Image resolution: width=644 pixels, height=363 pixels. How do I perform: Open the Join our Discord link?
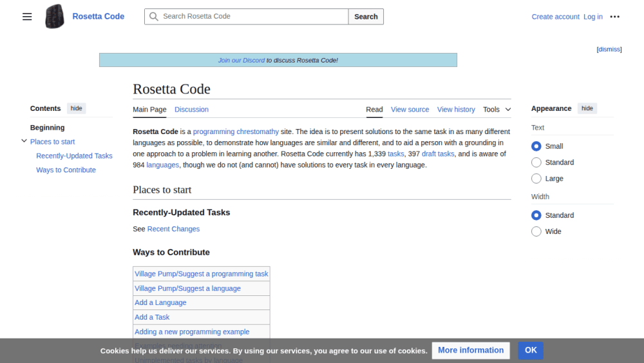pos(241,61)
